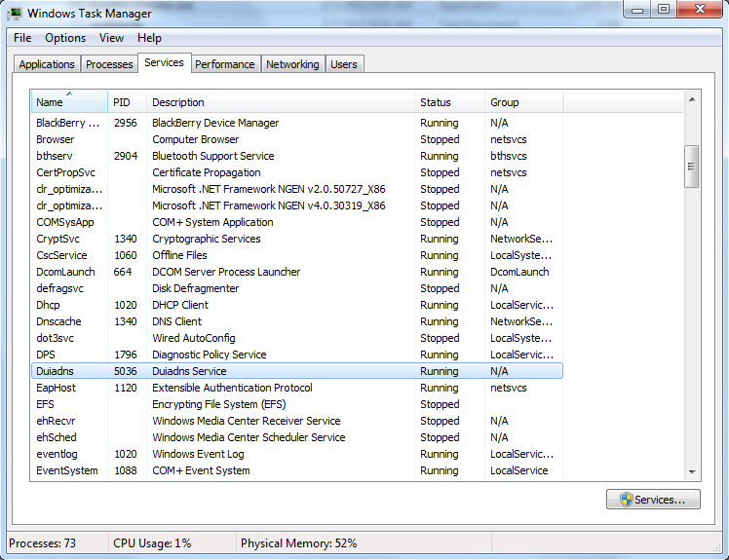The image size is (729, 560).
Task: Sort by the Name column header
Action: [69, 102]
